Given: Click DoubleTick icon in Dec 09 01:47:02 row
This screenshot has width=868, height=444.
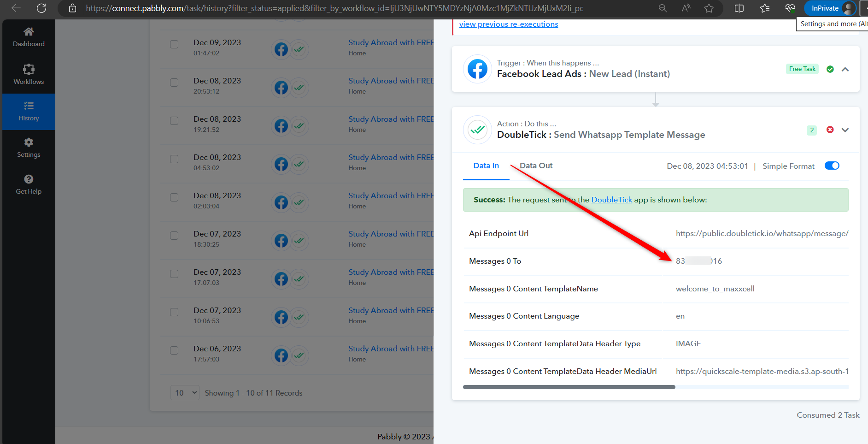Looking at the screenshot, I should (x=299, y=49).
